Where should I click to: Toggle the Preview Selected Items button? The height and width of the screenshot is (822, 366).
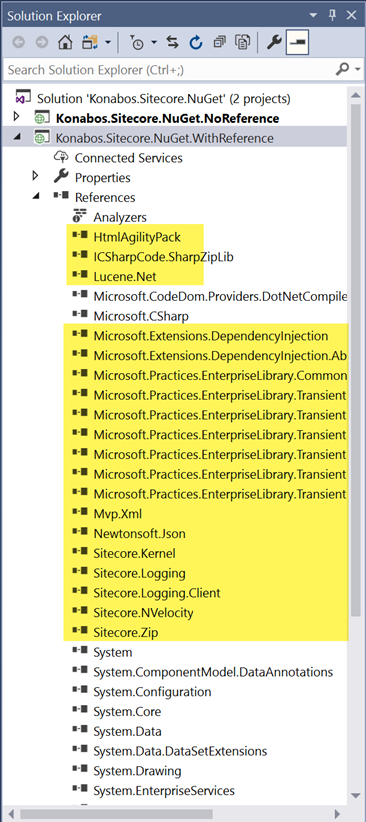298,43
